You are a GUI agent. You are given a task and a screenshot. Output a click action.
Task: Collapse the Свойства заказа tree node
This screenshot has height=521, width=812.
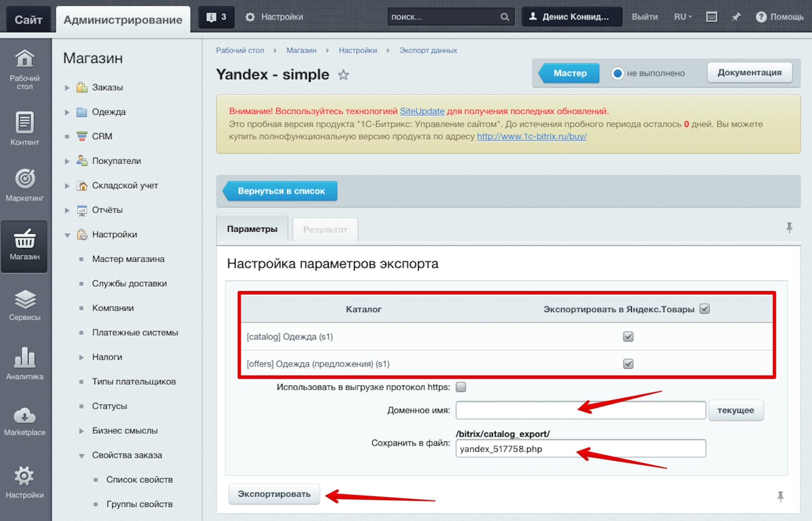click(82, 456)
